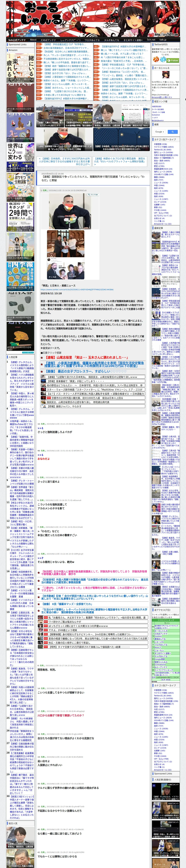Open the About tab in navigation

pyautogui.click(x=33, y=40)
